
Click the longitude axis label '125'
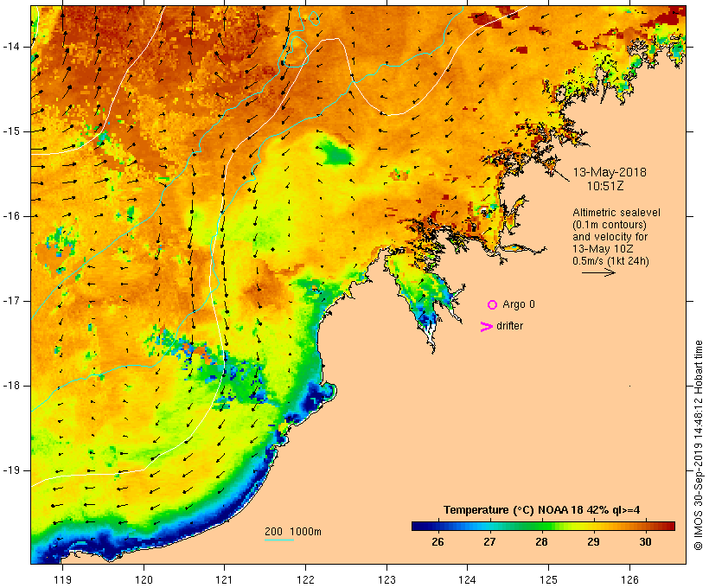[x=548, y=580]
